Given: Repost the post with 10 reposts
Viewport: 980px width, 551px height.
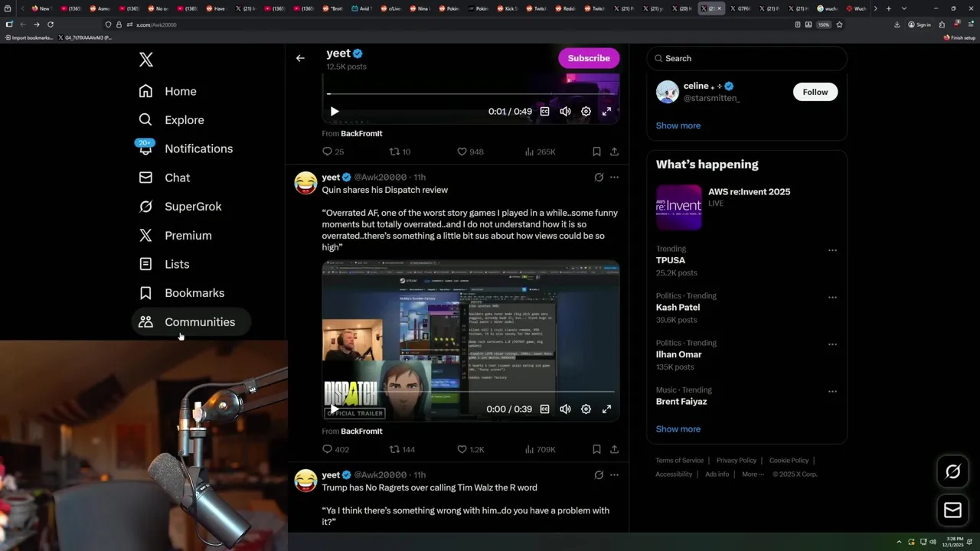Looking at the screenshot, I should 400,152.
